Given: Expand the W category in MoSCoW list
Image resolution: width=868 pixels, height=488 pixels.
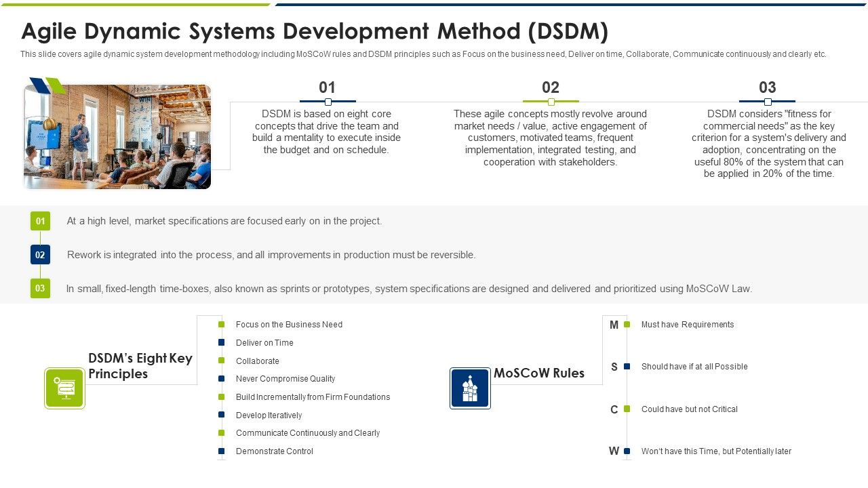Looking at the screenshot, I should pos(614,451).
